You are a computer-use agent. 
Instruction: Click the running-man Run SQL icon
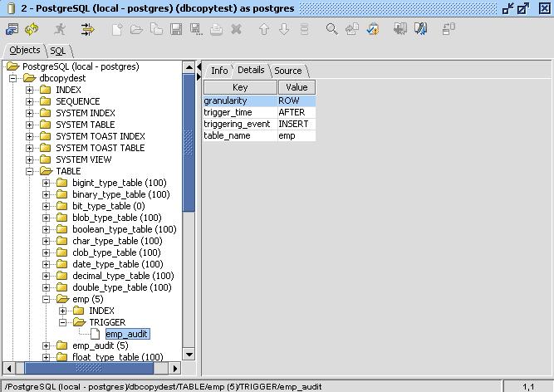pos(60,29)
